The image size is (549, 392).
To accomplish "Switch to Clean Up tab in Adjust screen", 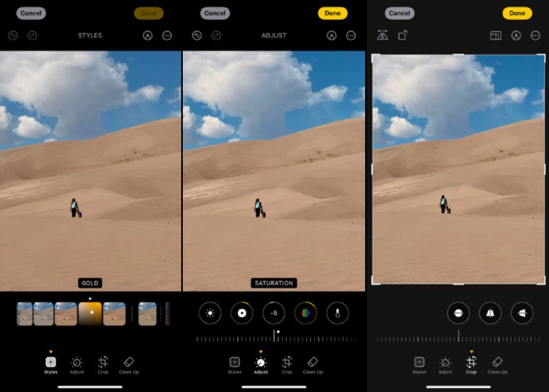I will [x=313, y=365].
